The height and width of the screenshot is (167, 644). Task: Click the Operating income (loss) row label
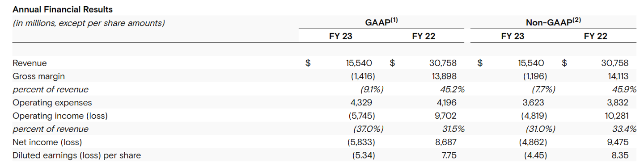(60, 116)
